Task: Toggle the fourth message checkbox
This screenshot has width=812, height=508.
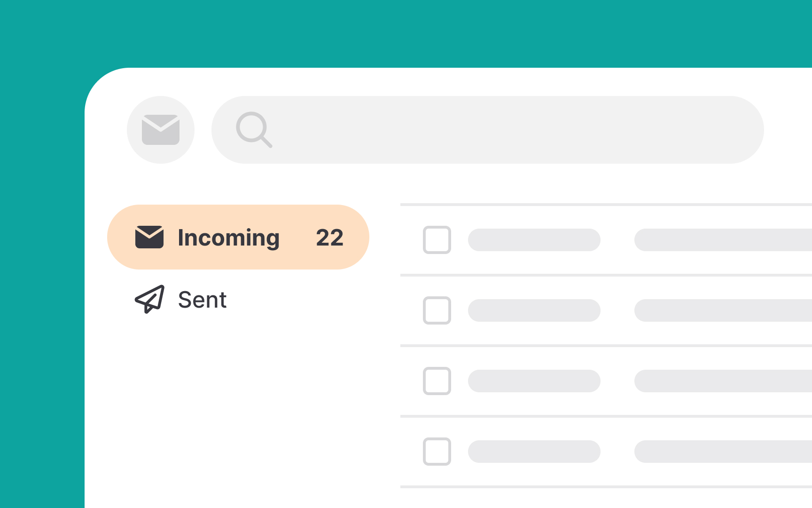Action: click(437, 452)
